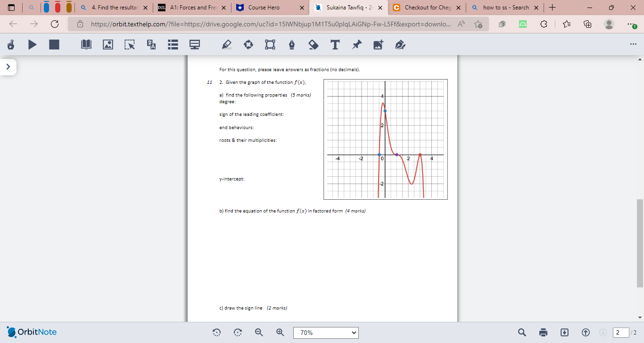Switch to the 'A1: Forces and Fre' tab
Screen dimensions: 644x343
click(192, 8)
